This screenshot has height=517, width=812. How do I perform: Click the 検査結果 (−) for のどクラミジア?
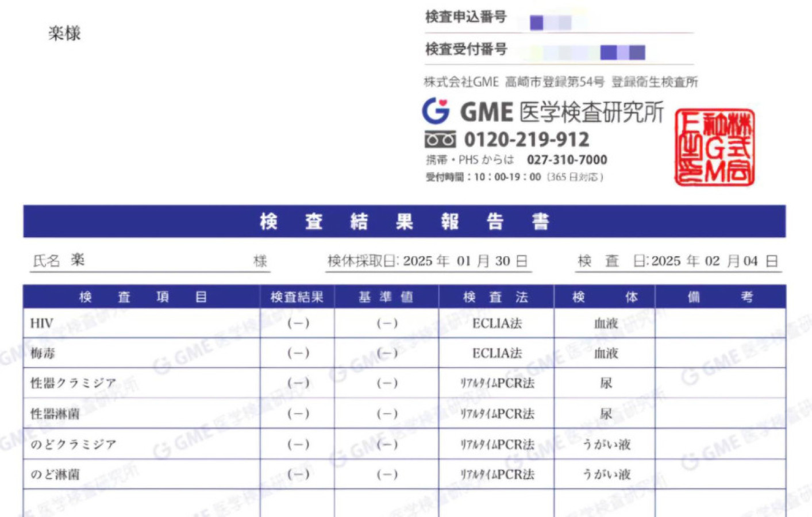pyautogui.click(x=298, y=444)
